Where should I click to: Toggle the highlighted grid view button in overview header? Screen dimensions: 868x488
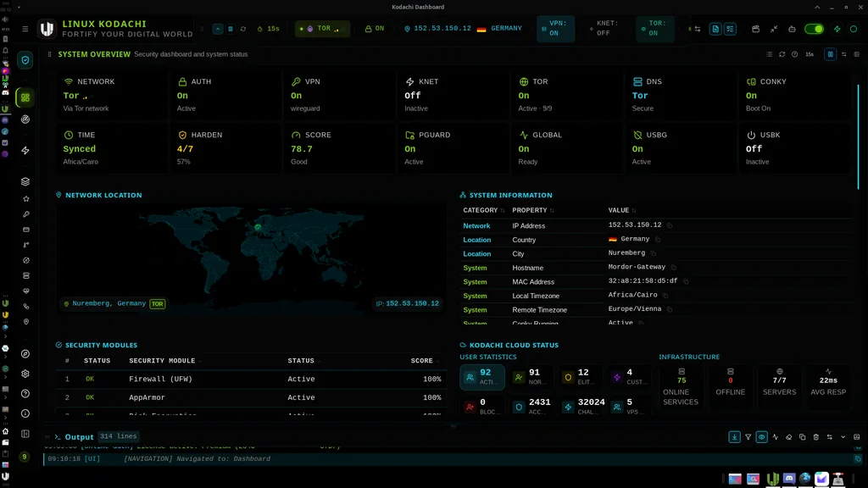pyautogui.click(x=831, y=54)
